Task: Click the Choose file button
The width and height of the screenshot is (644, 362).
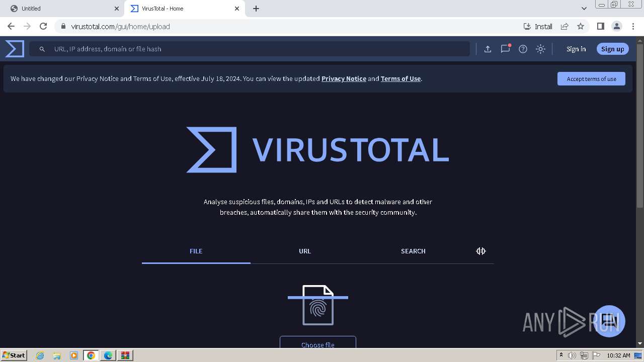Action: point(318,342)
